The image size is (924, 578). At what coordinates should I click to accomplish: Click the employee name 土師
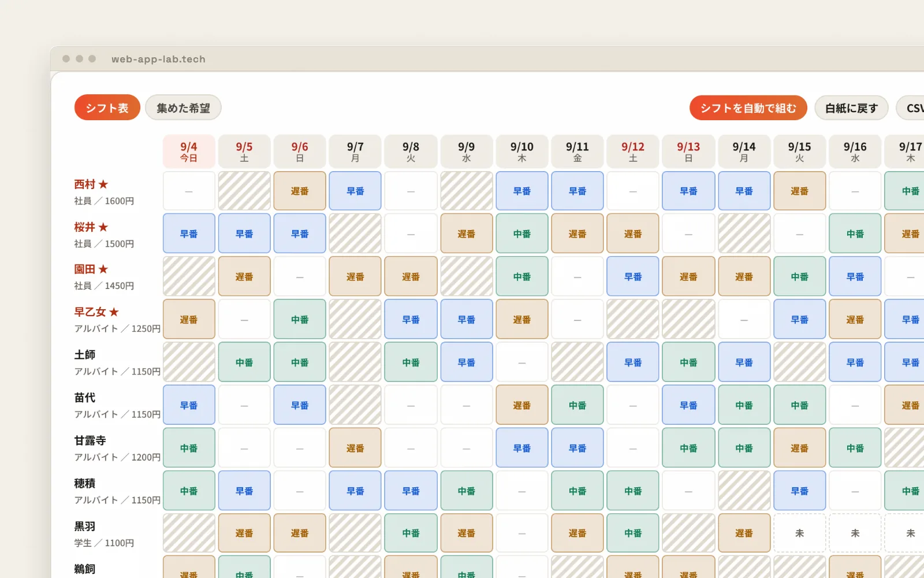(85, 355)
